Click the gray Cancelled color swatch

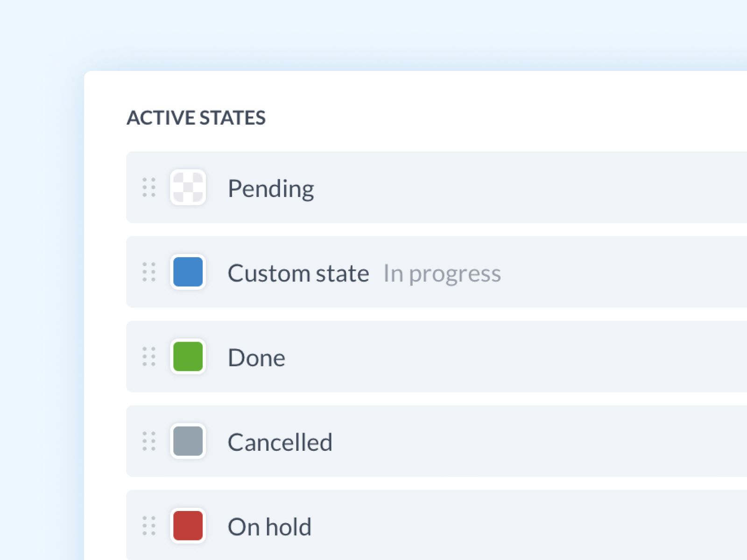188,441
